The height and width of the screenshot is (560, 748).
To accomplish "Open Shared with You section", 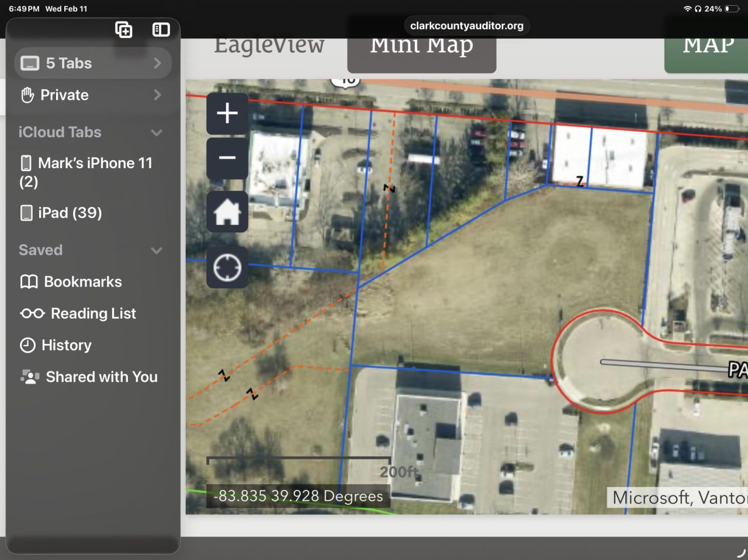I will coord(101,377).
